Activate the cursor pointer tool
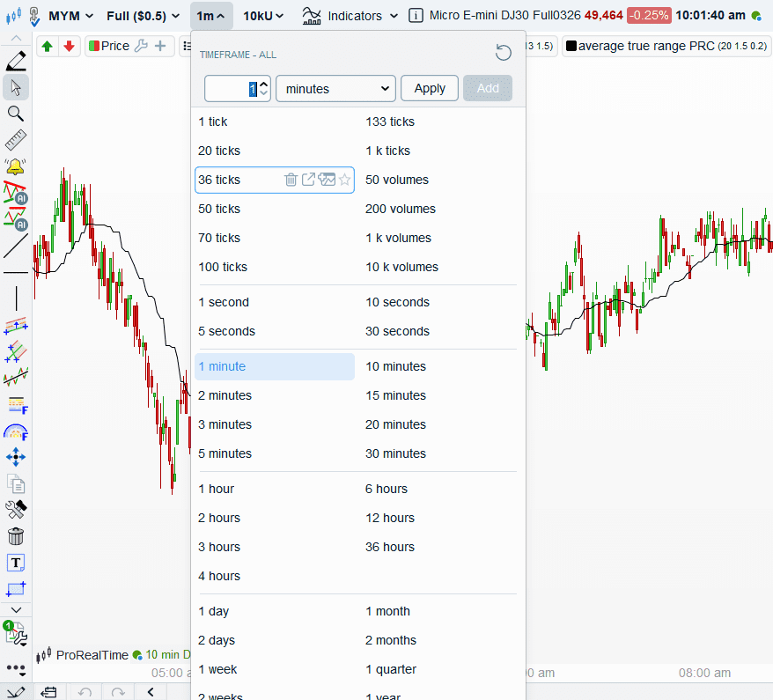Screen dimensions: 773x700 (16, 88)
